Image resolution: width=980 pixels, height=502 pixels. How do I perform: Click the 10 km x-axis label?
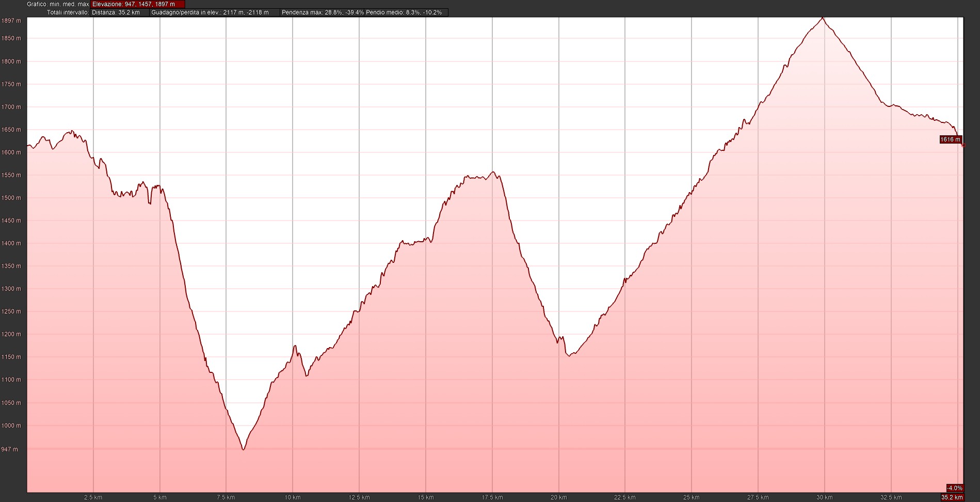293,497
